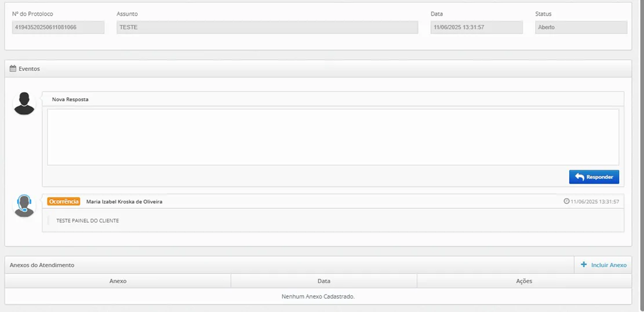Click the name Maria Izabel Kroska de Oliveira
The image size is (644, 312).
point(124,201)
